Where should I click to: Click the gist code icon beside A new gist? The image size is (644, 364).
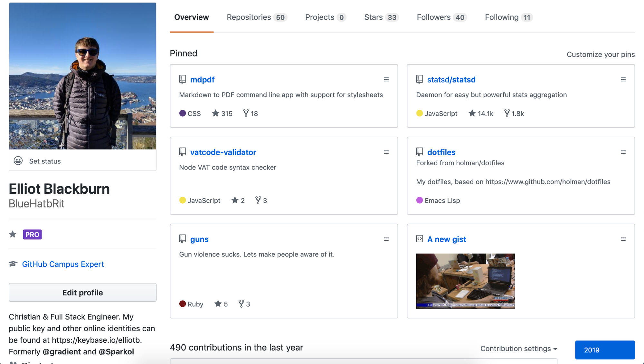tap(420, 239)
